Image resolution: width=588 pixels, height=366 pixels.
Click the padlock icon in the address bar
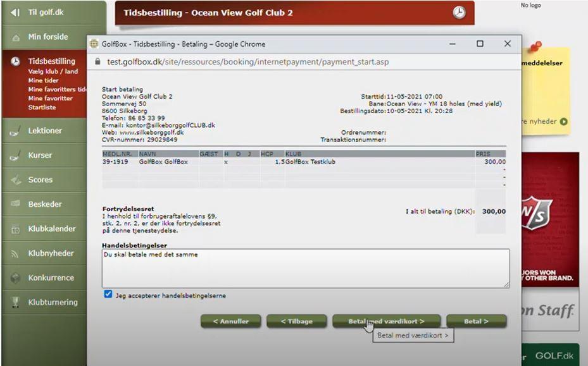97,61
